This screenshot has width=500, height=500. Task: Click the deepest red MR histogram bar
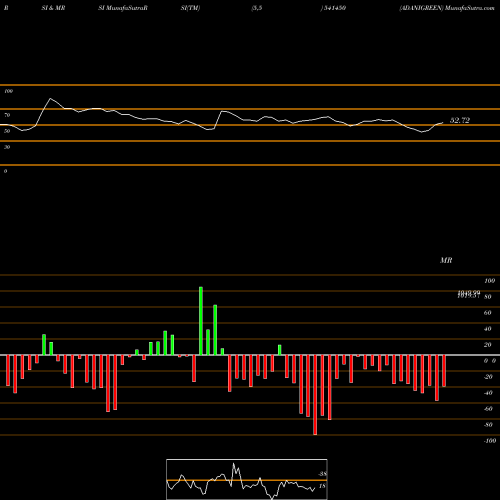pos(315,395)
